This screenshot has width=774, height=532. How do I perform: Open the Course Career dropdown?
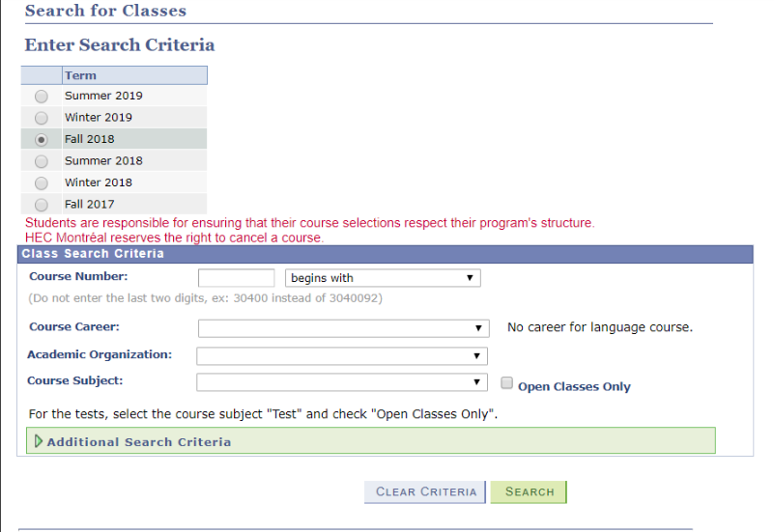pyautogui.click(x=344, y=328)
